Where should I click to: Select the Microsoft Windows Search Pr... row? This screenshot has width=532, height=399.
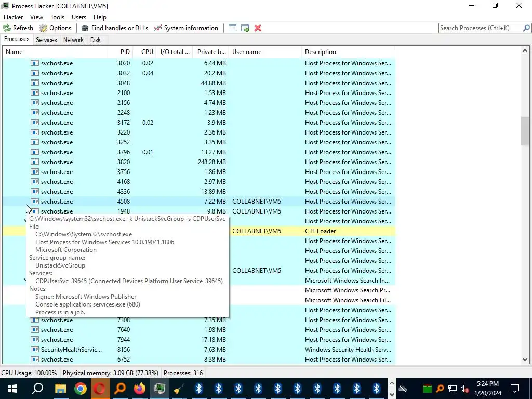point(348,290)
